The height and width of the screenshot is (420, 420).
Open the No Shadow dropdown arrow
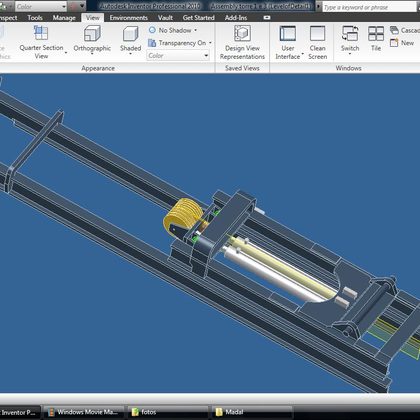coord(196,30)
